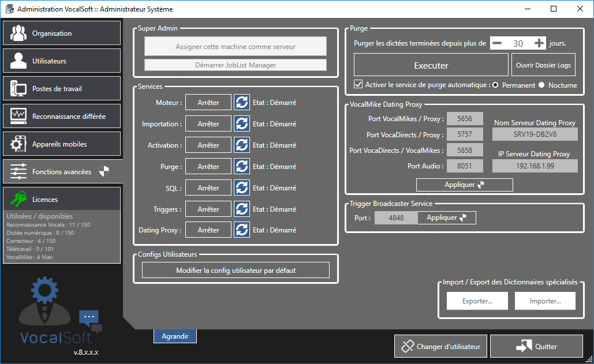Click the Agrandir button

pos(175,336)
